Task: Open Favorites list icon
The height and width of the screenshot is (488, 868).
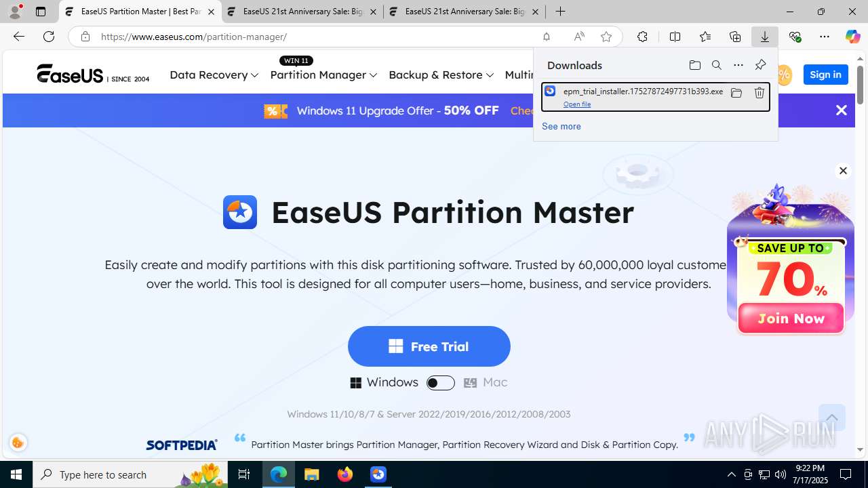Action: click(705, 37)
